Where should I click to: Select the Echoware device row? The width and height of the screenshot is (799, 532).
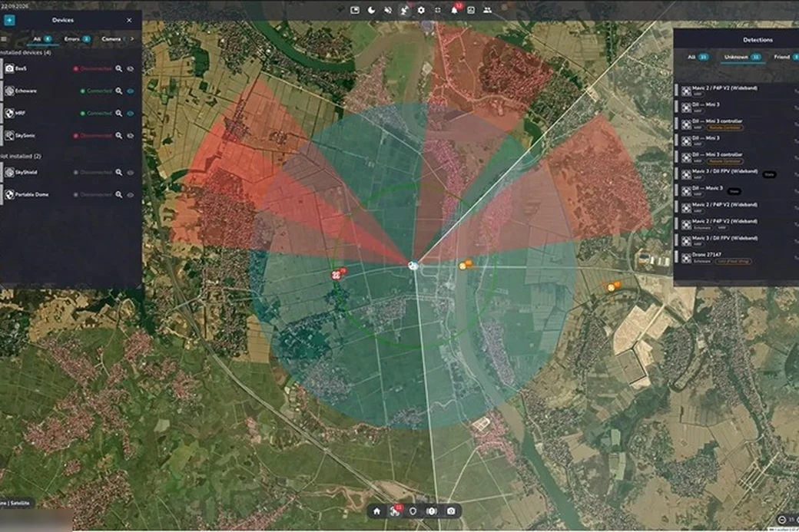click(70, 91)
